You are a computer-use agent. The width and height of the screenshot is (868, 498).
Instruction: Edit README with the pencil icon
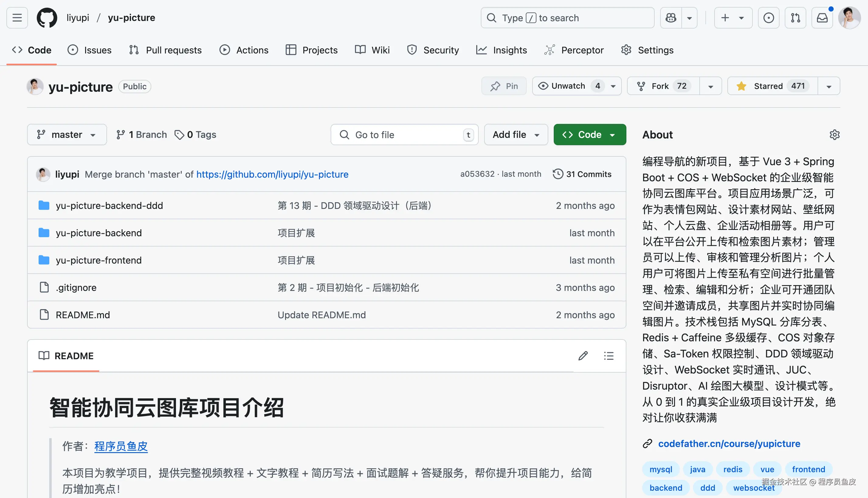click(583, 356)
